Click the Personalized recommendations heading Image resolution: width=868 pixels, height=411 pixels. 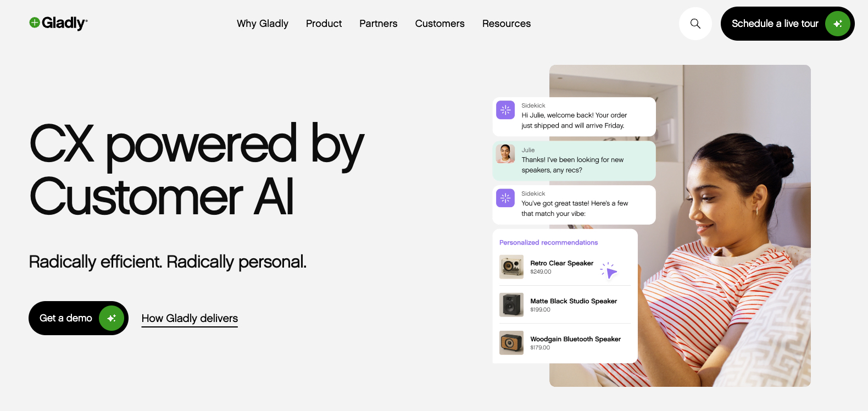point(548,242)
